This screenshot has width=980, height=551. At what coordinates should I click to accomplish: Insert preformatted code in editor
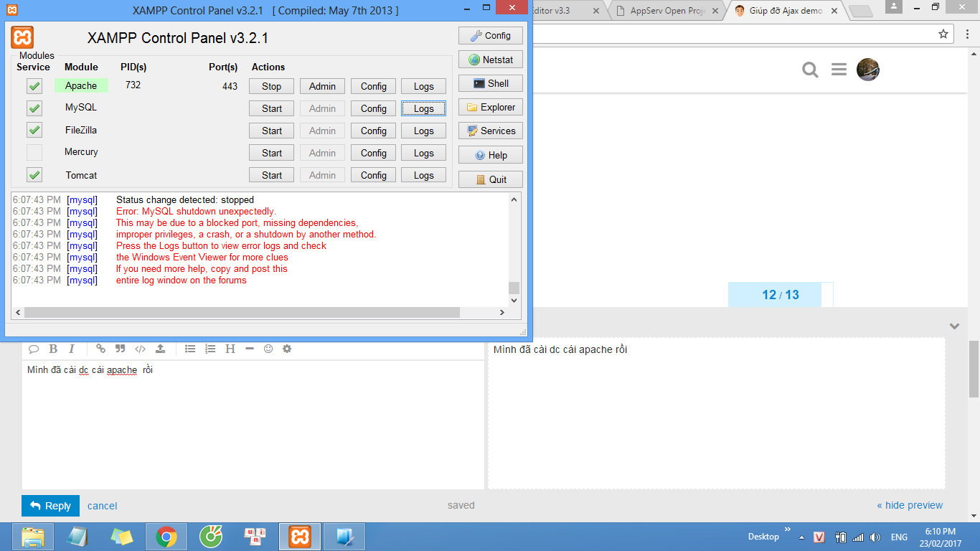point(141,349)
